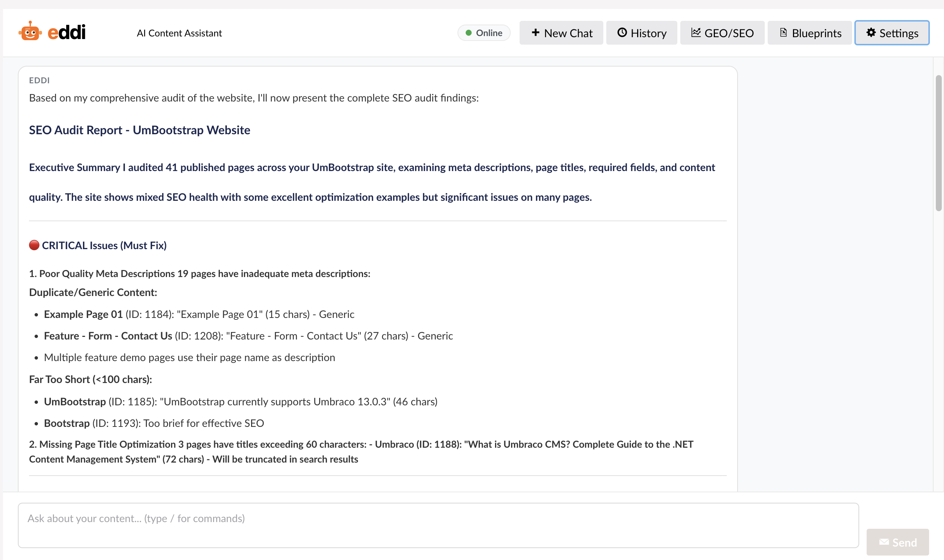Click the gear icon on Settings

pos(871,32)
